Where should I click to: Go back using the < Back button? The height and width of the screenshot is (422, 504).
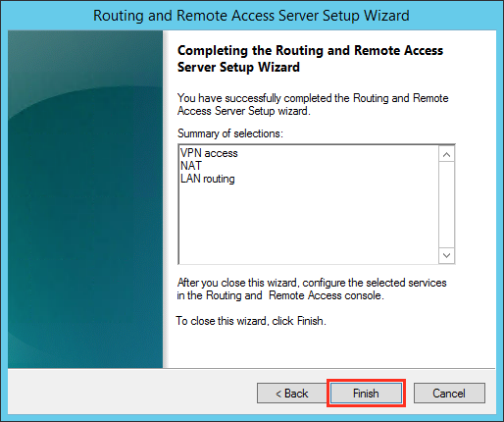(x=292, y=393)
